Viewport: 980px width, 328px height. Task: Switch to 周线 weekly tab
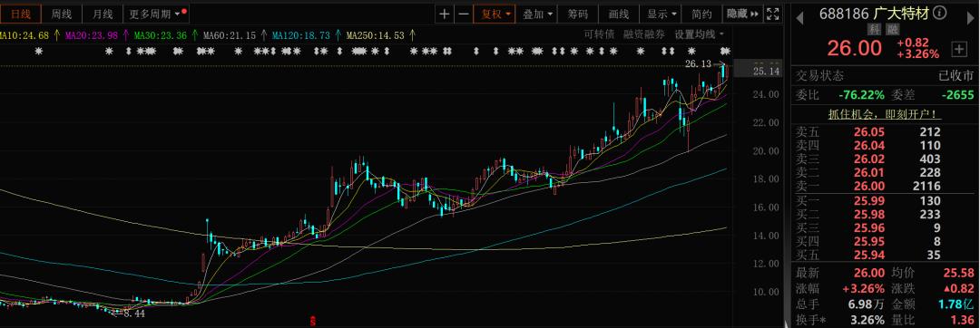point(62,14)
